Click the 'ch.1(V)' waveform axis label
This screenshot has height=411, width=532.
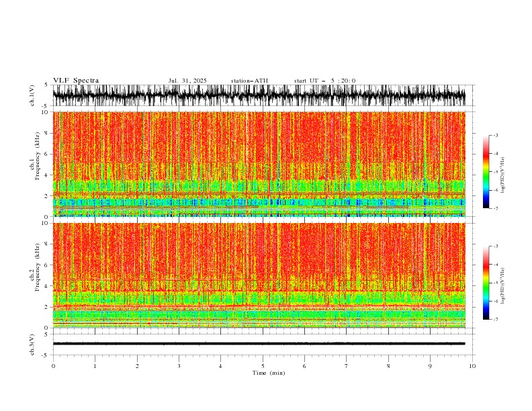(32, 95)
